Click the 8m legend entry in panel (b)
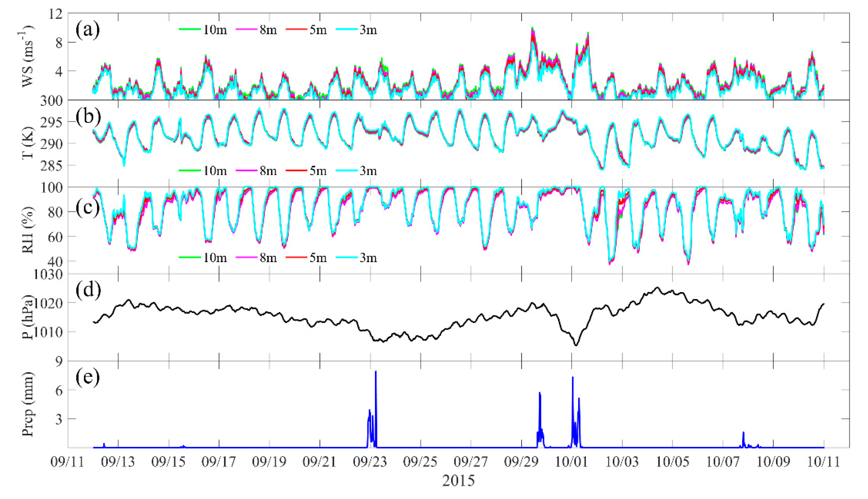This screenshot has height=499, width=868. point(256,171)
